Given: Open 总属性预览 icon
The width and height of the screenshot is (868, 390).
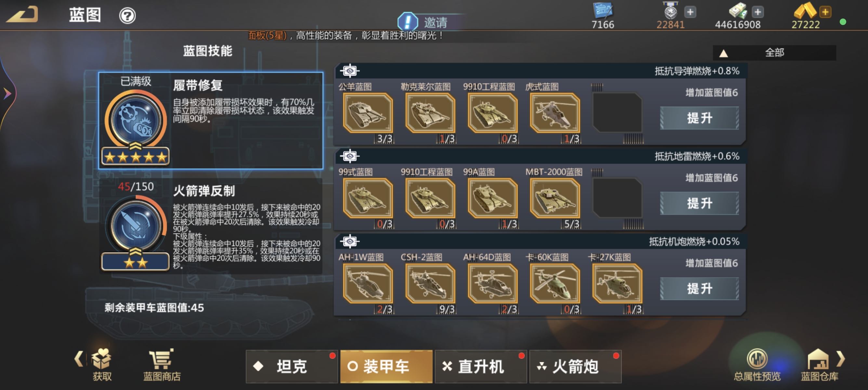Looking at the screenshot, I should tap(757, 359).
